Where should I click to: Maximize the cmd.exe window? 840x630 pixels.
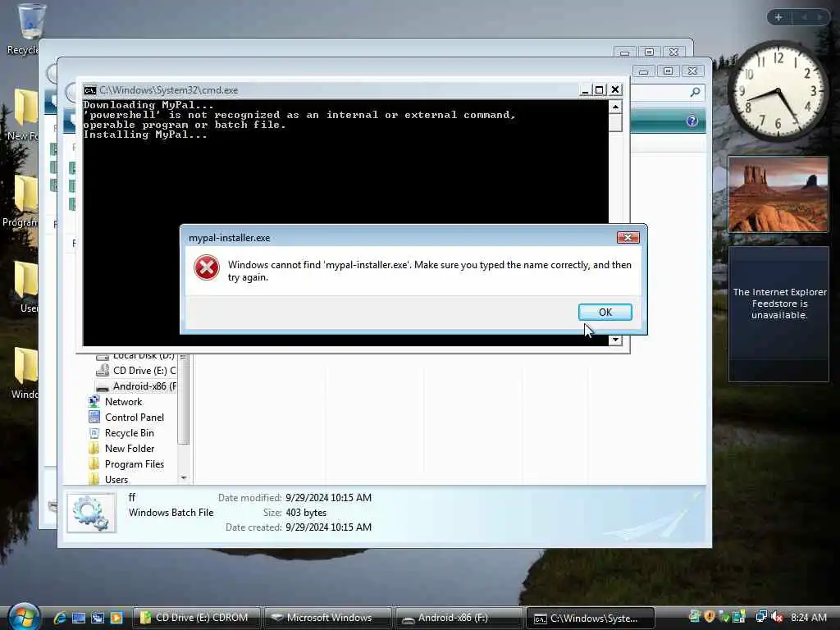(600, 90)
